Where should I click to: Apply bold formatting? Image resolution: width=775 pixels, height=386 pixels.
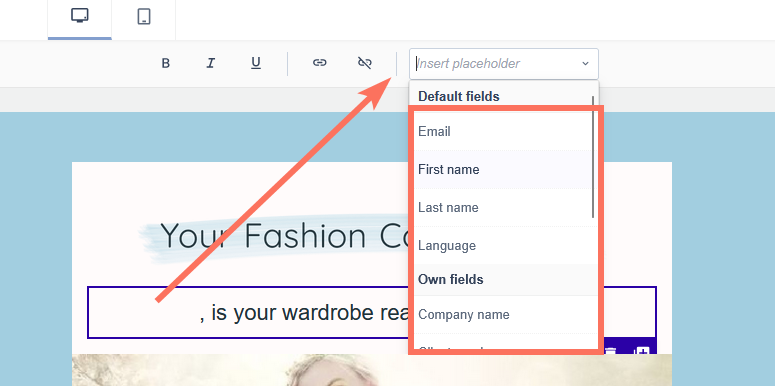pyautogui.click(x=166, y=63)
